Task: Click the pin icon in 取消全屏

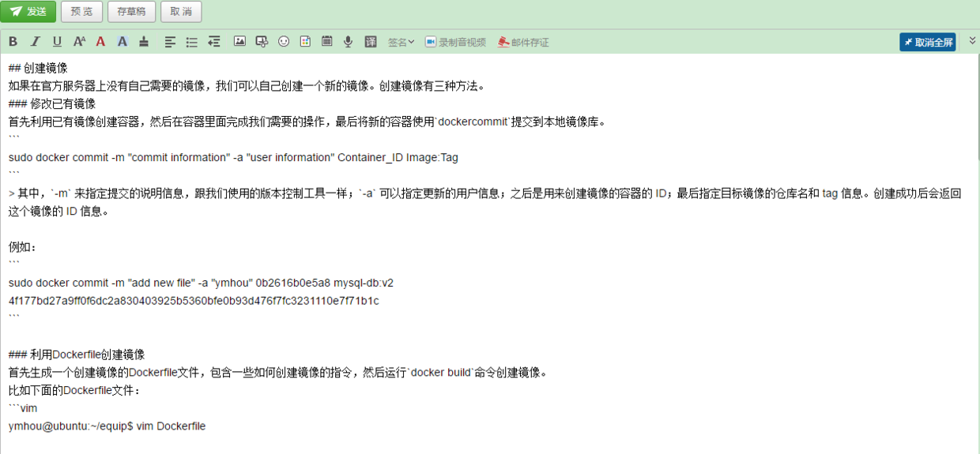Action: (x=909, y=42)
